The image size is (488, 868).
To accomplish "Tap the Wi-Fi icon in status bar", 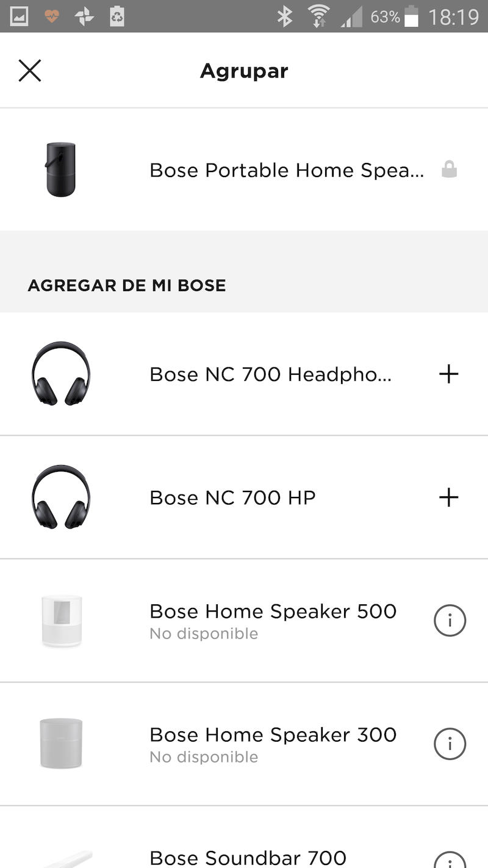I will pyautogui.click(x=318, y=16).
